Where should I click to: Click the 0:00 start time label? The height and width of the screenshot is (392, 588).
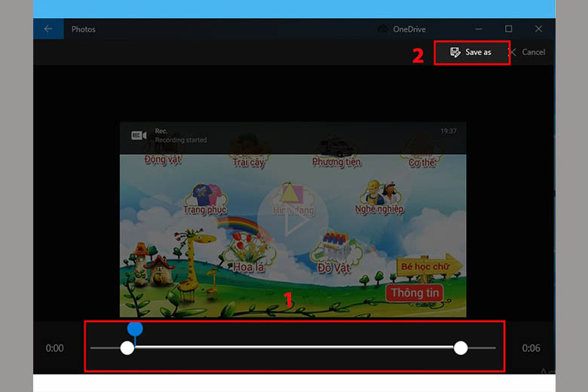pos(55,348)
